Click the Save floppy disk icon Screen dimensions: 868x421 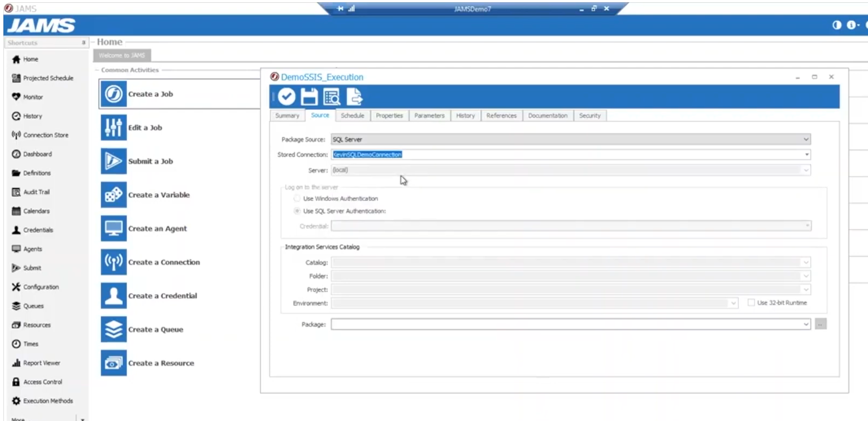pyautogui.click(x=309, y=97)
